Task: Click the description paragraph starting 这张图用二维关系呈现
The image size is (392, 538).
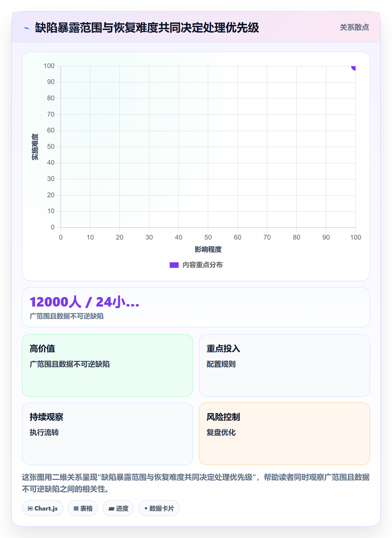Action: click(196, 483)
